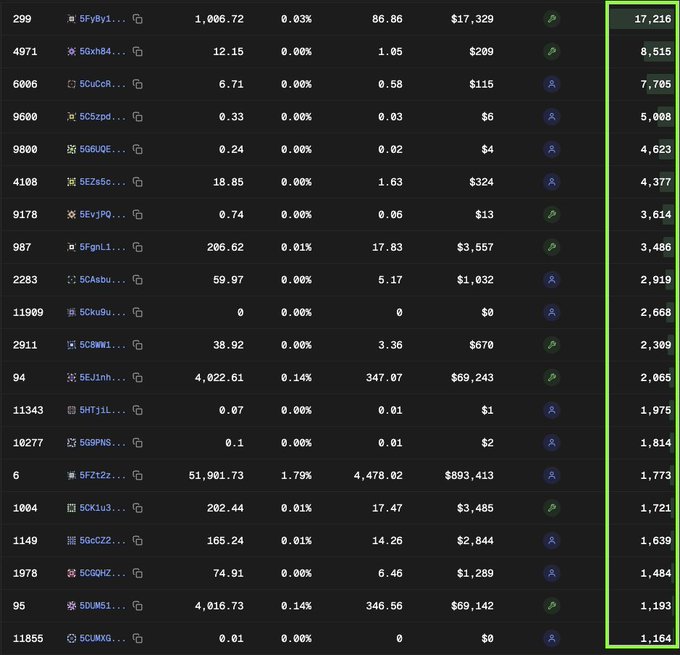The height and width of the screenshot is (655, 680).
Task: Open the 5CUMXG... address link
Action: tap(102, 639)
